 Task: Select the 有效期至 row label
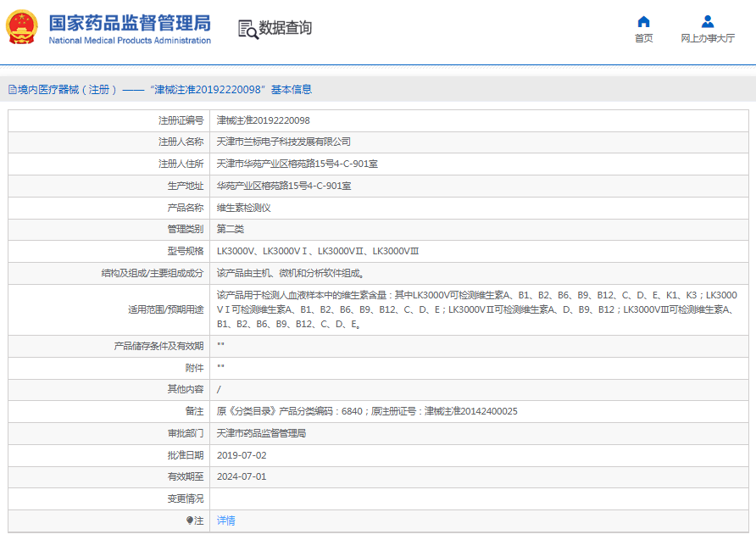coord(186,476)
